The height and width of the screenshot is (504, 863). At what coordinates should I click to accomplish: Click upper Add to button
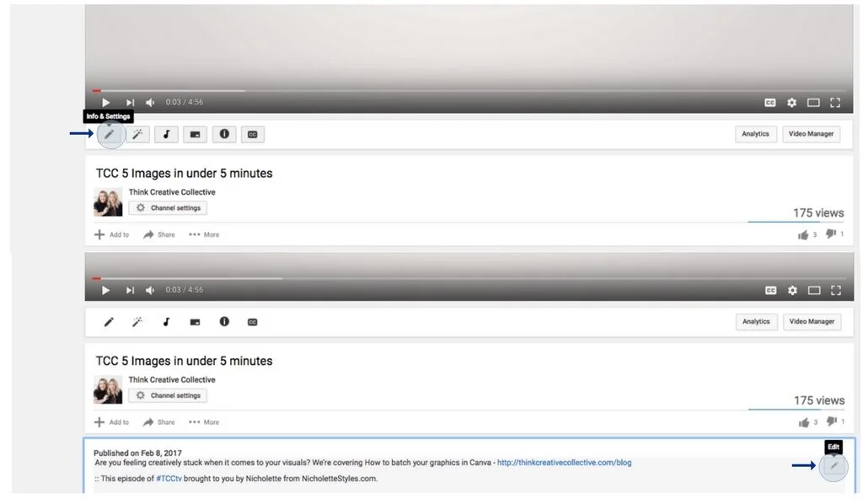point(112,235)
